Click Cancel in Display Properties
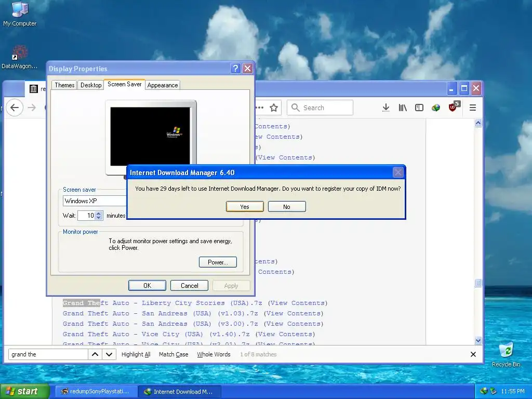The width and height of the screenshot is (532, 399). coord(189,286)
